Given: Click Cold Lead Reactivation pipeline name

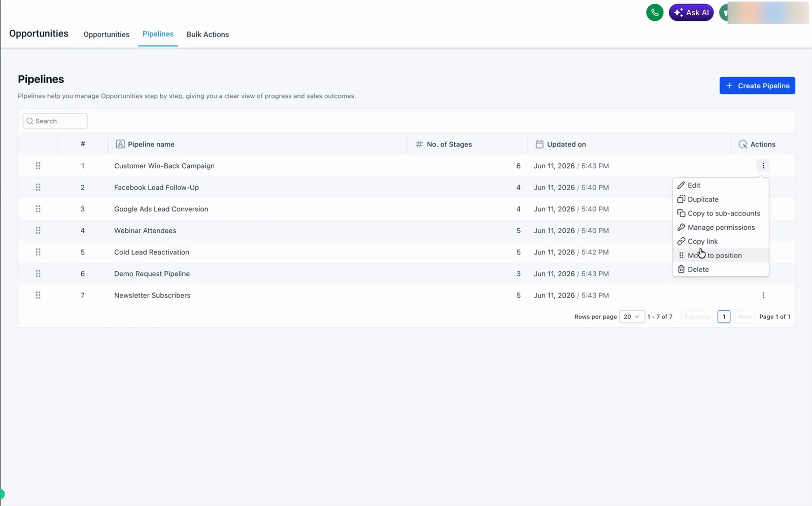Looking at the screenshot, I should click(152, 252).
